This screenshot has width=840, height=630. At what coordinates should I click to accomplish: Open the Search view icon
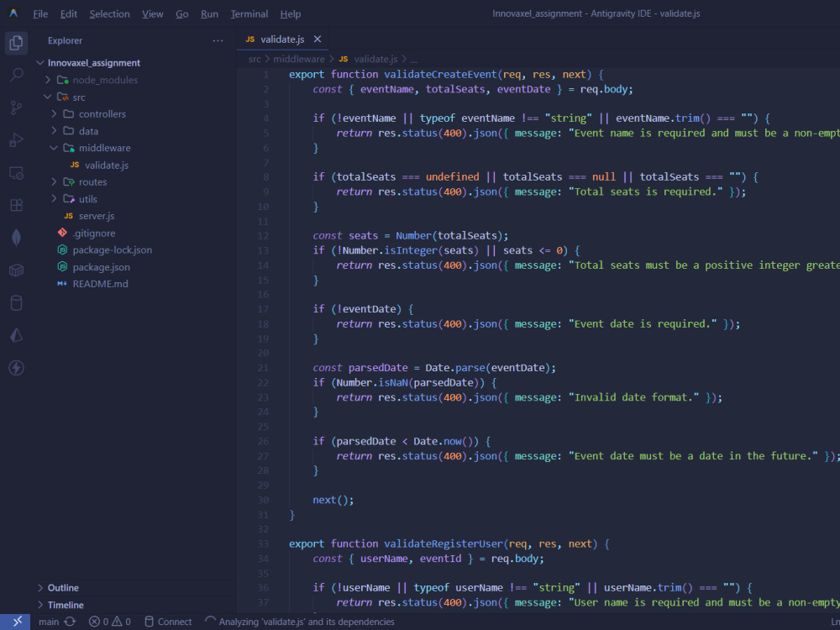tap(16, 75)
